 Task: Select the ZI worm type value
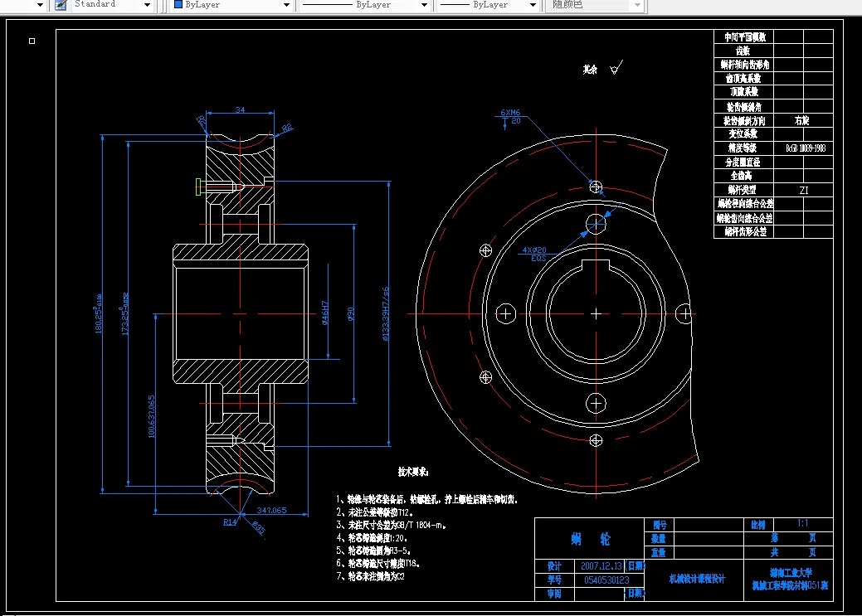tap(804, 190)
